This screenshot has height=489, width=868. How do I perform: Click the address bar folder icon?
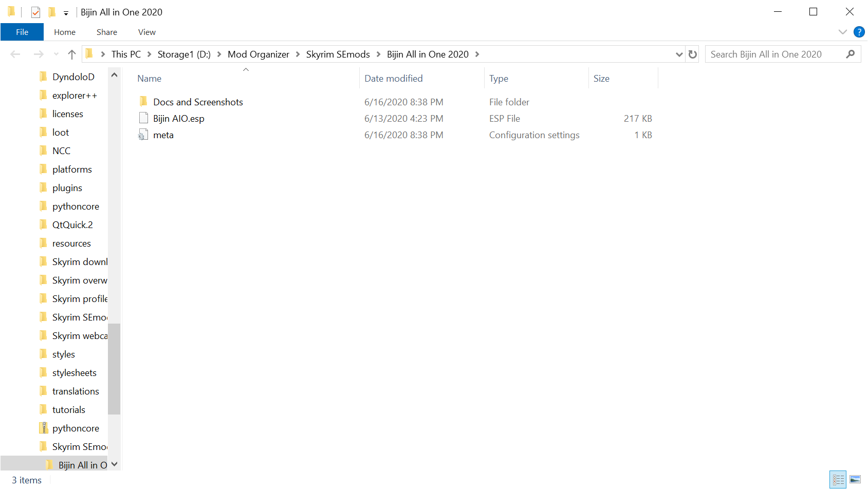89,53
